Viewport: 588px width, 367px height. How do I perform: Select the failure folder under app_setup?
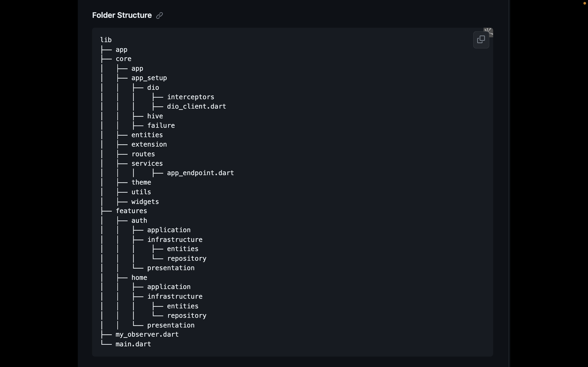[x=161, y=125]
